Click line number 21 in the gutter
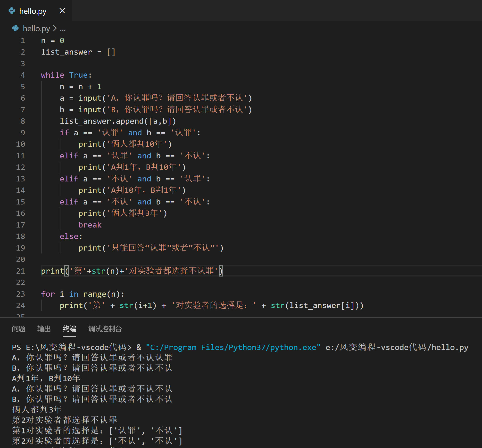 [x=20, y=271]
